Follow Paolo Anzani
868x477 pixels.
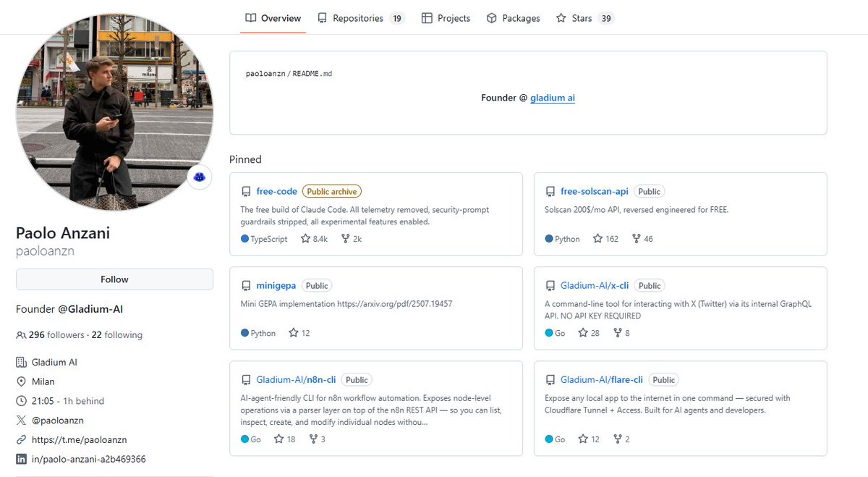tap(114, 279)
